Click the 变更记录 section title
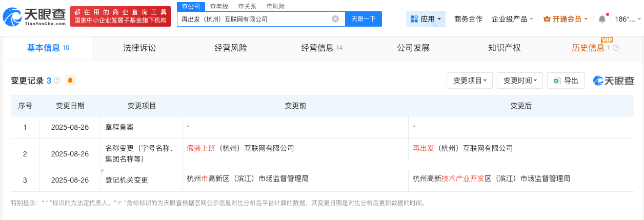This screenshot has height=220, width=644. [x=27, y=81]
